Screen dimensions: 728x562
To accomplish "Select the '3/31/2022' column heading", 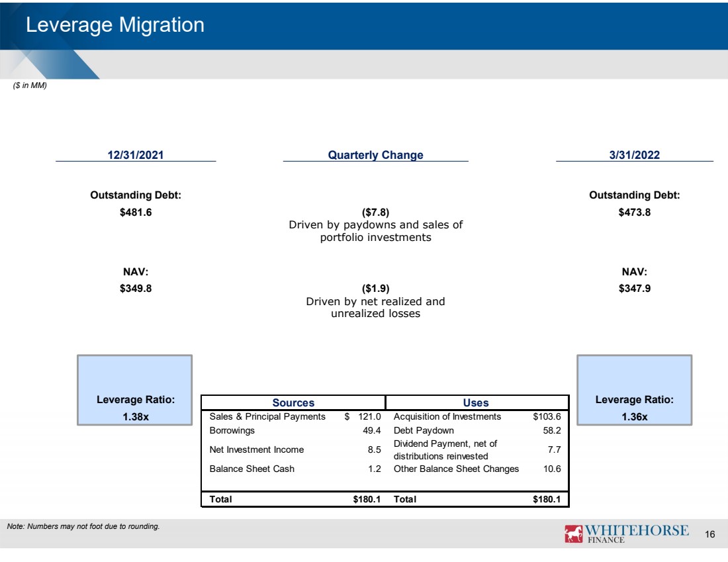I will click(634, 155).
